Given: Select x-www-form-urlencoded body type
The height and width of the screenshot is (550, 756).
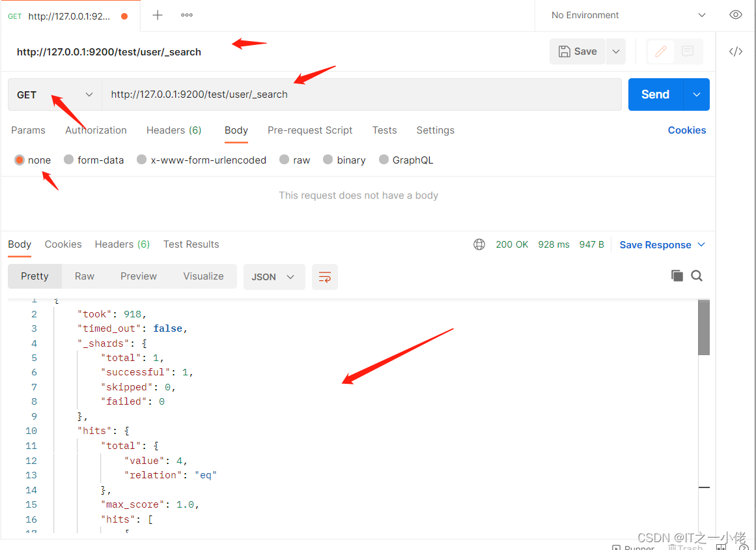Looking at the screenshot, I should pyautogui.click(x=202, y=160).
